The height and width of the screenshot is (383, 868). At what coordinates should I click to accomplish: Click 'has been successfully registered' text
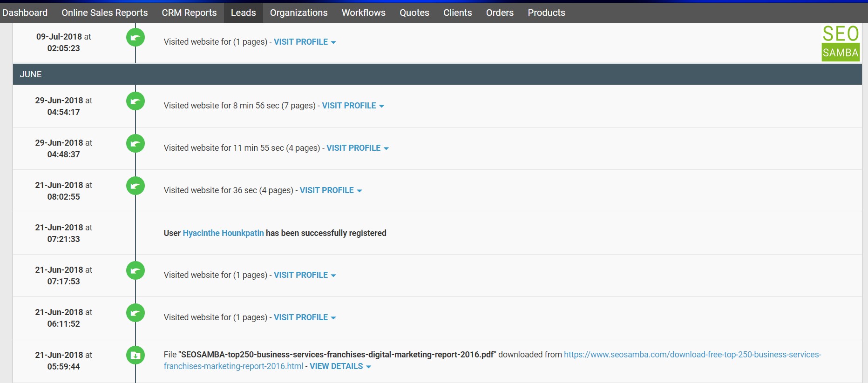(x=326, y=233)
